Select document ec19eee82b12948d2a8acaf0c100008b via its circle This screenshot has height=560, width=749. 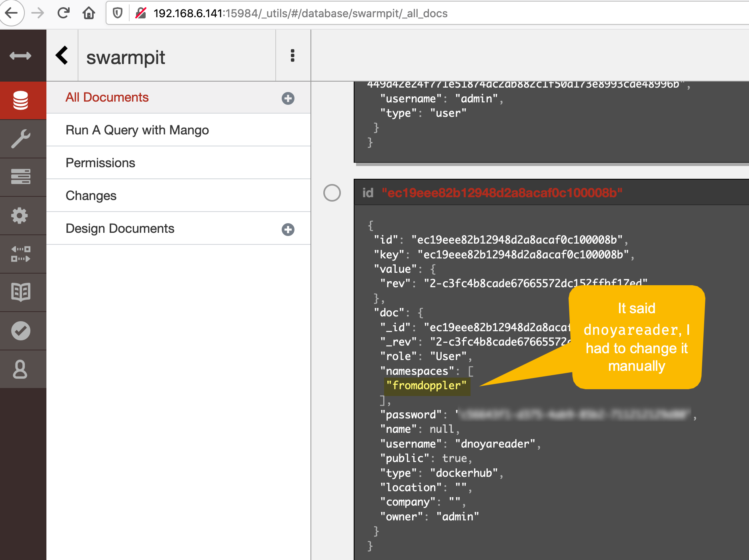tap(332, 192)
